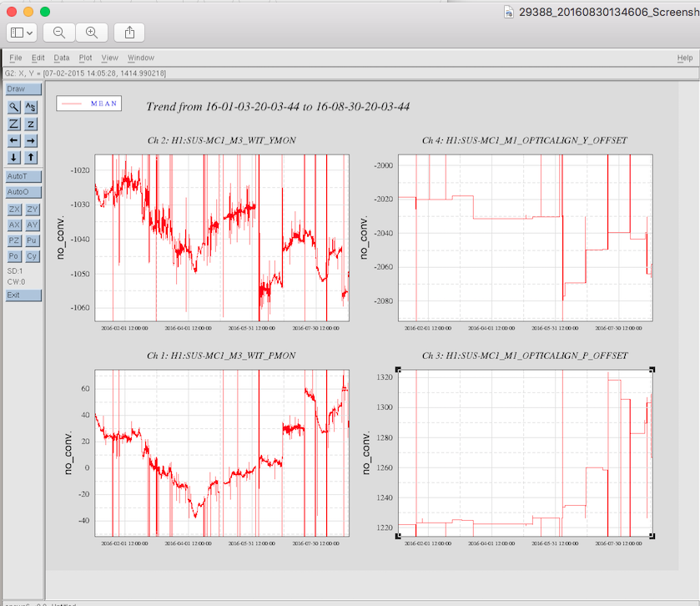Viewport: 700px width, 606px height.
Task: Click the cursor coordinates readout field
Action: pyautogui.click(x=86, y=73)
